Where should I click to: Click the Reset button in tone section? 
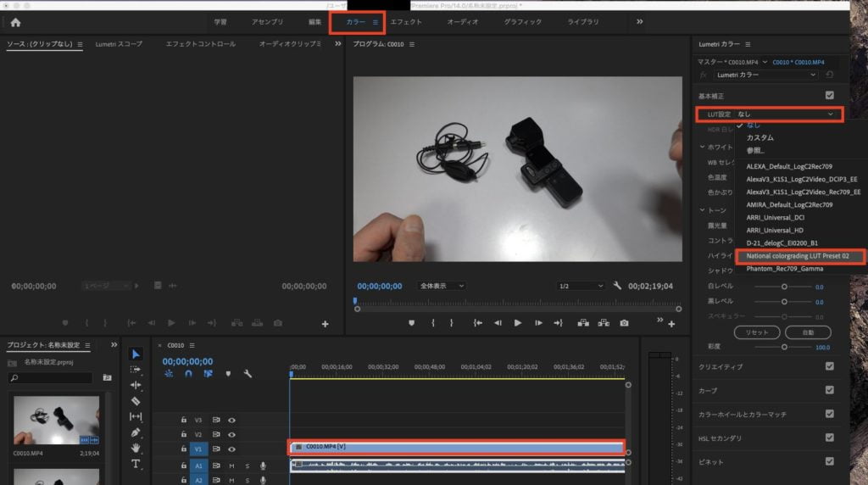click(x=755, y=332)
